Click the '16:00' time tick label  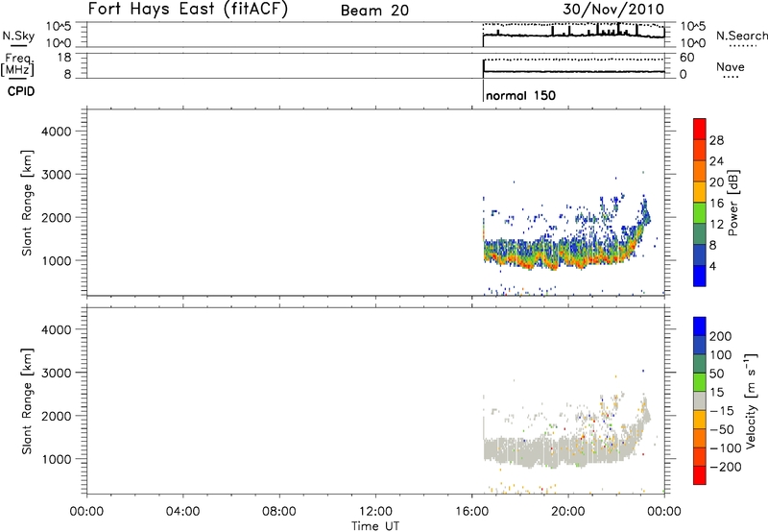471,512
